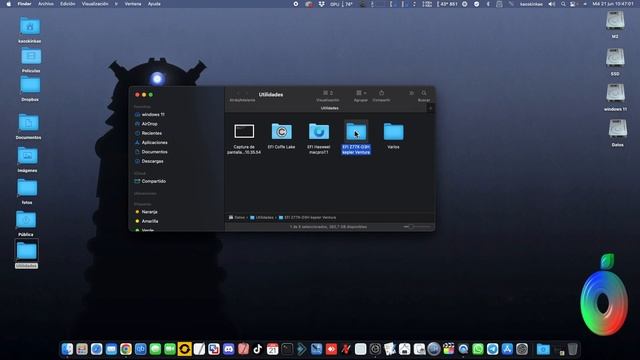The height and width of the screenshot is (360, 640).
Task: Select the Pública desktop folder
Action: coord(26,220)
